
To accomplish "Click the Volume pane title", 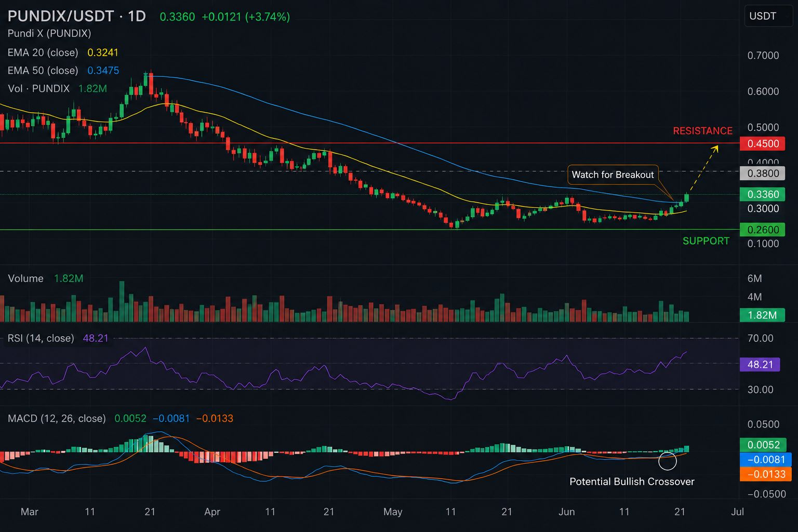I will point(26,278).
